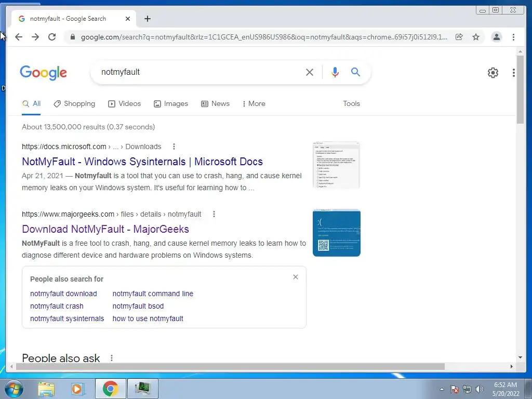
Task: Click the network tray icon
Action: (x=467, y=389)
